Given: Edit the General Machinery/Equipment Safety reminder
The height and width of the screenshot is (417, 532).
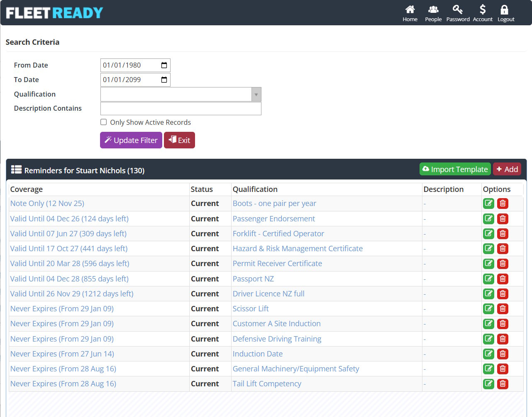Looking at the screenshot, I should click(489, 369).
